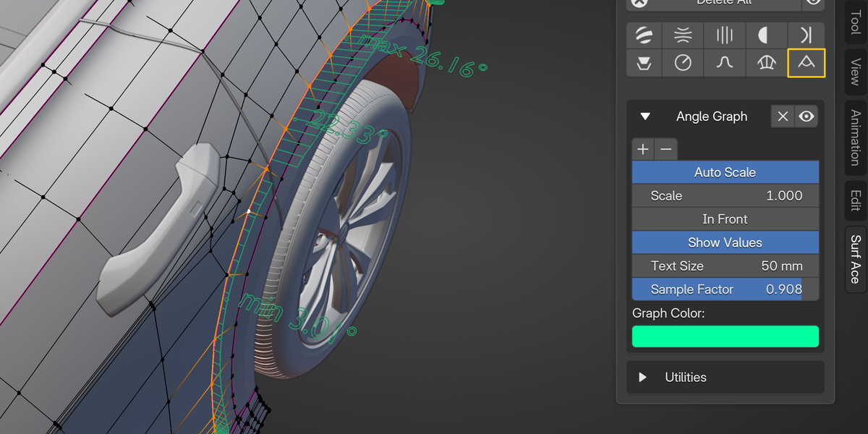Screen dimensions: 868x434
Task: Select the dial gauge icon
Action: tap(682, 63)
